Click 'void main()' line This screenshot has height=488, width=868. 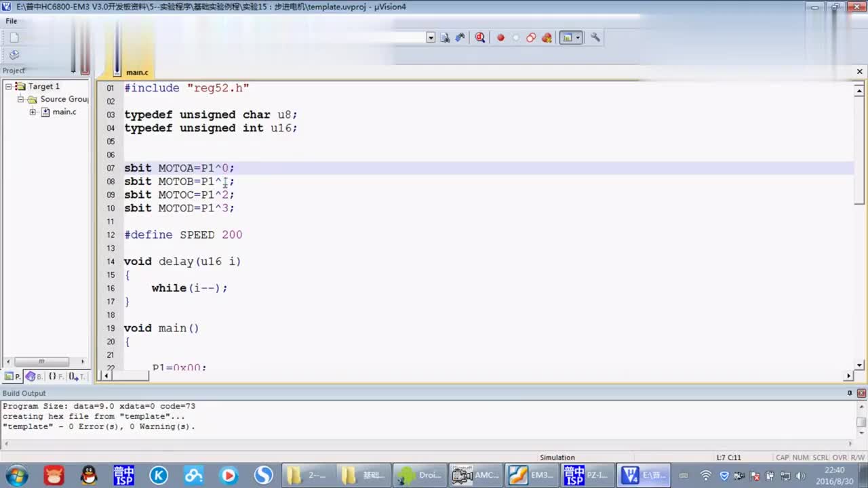point(161,328)
